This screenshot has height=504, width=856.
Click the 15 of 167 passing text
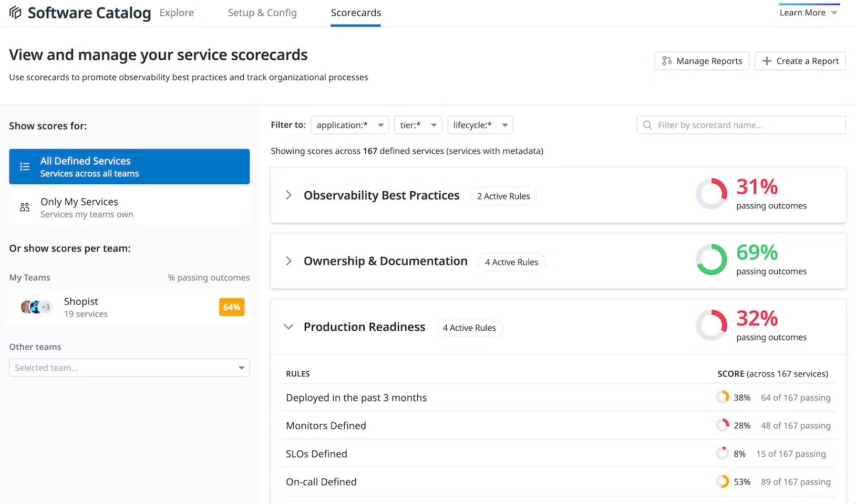pyautogui.click(x=791, y=454)
